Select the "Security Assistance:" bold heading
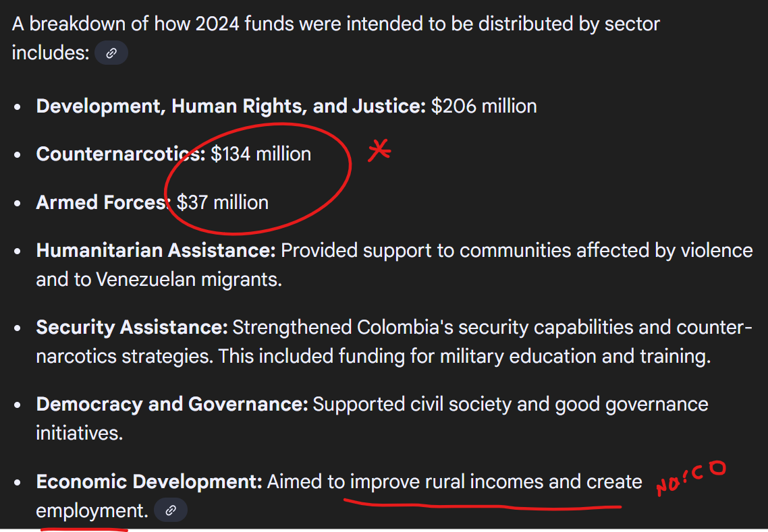The height and width of the screenshot is (532, 768). tap(132, 327)
